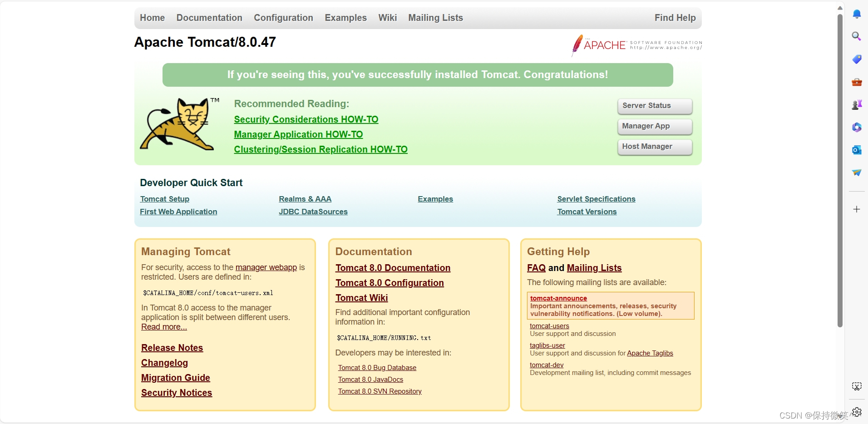Open the Edge sidebar notifications bell
Screen dimensions: 868x424
coord(857,14)
